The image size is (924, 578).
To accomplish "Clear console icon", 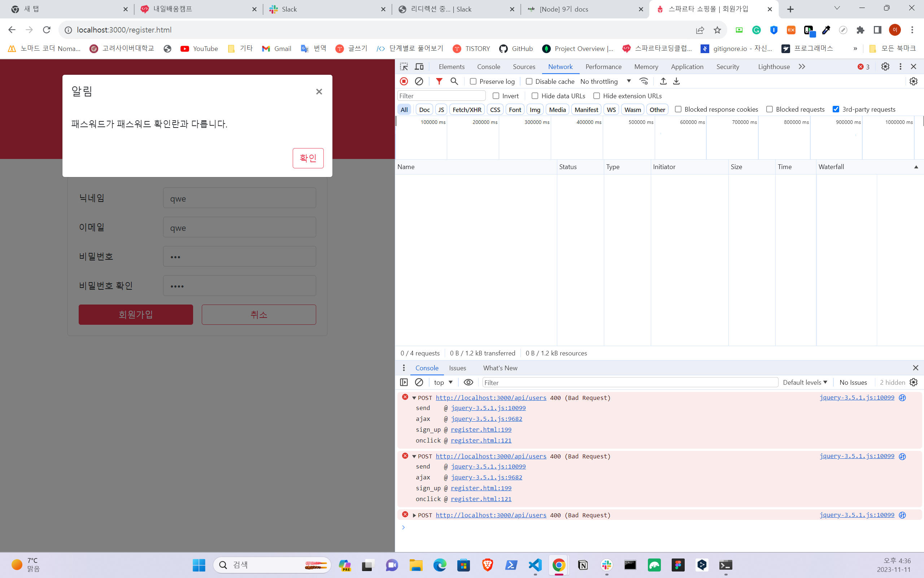I will click(x=419, y=382).
